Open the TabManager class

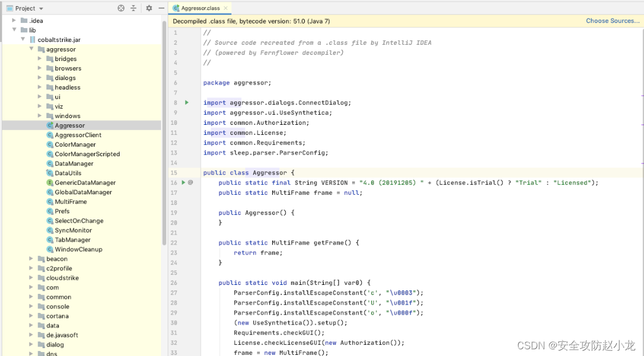(x=72, y=240)
